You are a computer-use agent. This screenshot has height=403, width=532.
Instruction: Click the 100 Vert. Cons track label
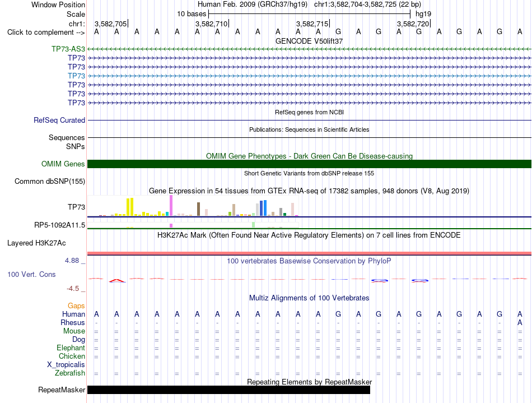coord(31,274)
